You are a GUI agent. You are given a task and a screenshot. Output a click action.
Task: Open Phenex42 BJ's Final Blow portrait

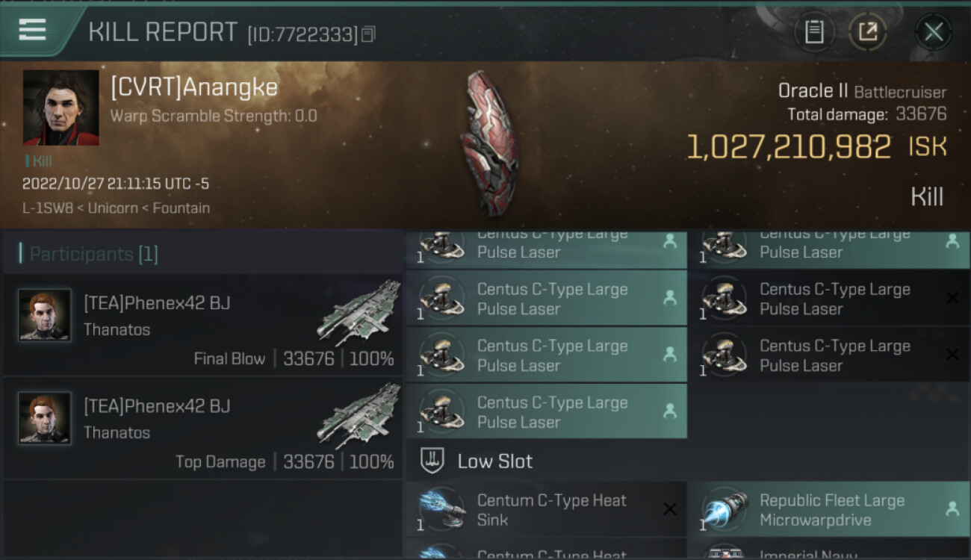tap(45, 315)
